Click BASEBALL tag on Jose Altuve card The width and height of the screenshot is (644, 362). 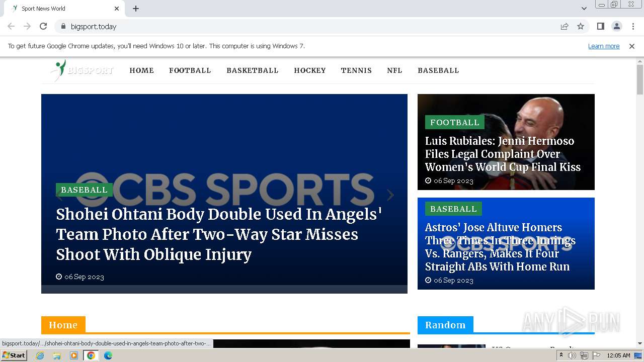[x=453, y=209]
